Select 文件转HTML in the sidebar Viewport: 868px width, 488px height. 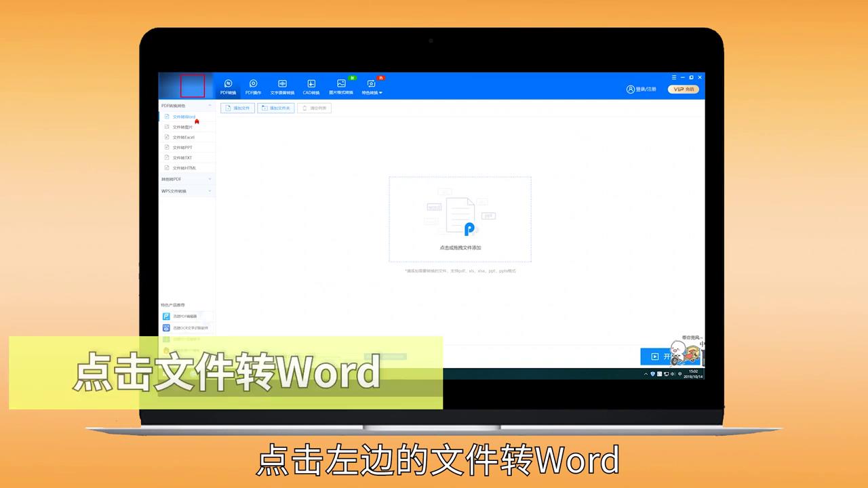pyautogui.click(x=186, y=167)
